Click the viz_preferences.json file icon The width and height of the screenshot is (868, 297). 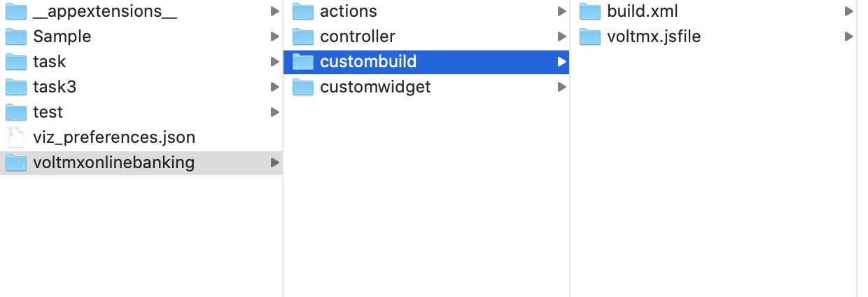pyautogui.click(x=15, y=137)
